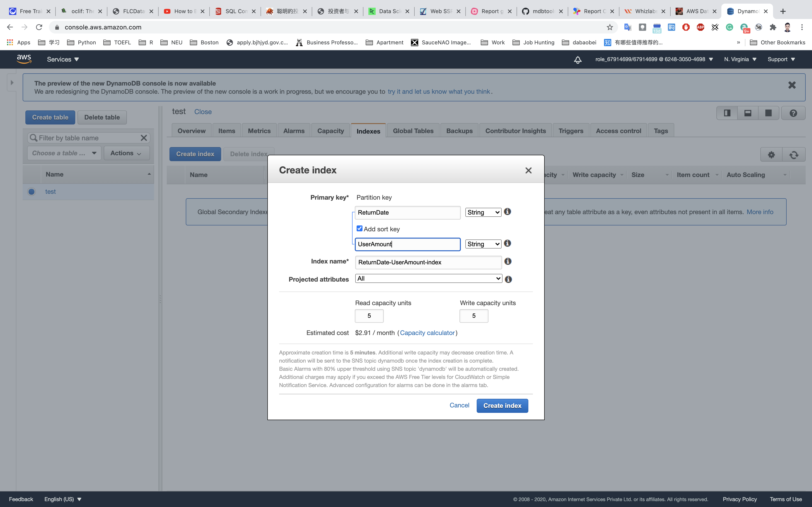Open settings gear in Indexes toolbar
Viewport: 812px width, 507px height.
coord(771,155)
